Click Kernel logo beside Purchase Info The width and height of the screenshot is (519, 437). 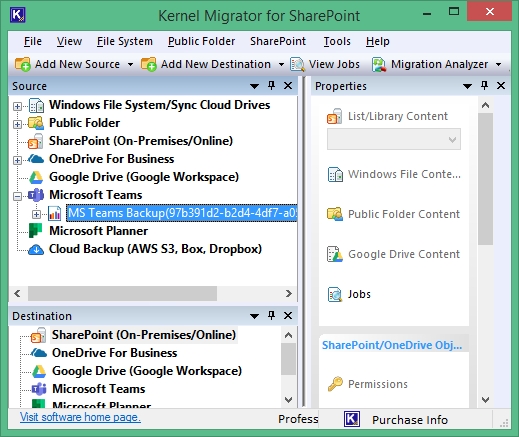pyautogui.click(x=352, y=419)
